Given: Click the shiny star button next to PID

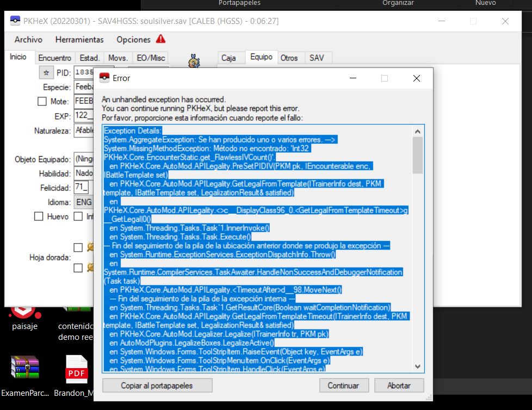Looking at the screenshot, I should point(46,73).
